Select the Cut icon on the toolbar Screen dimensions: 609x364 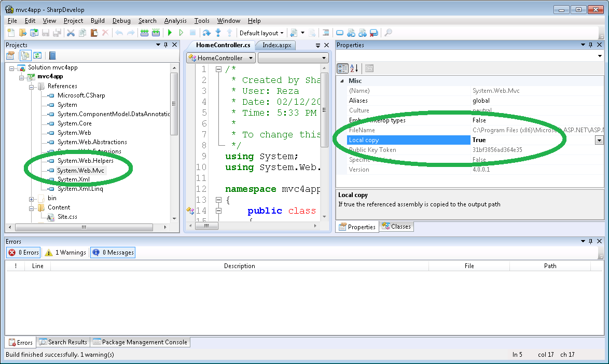[x=71, y=33]
